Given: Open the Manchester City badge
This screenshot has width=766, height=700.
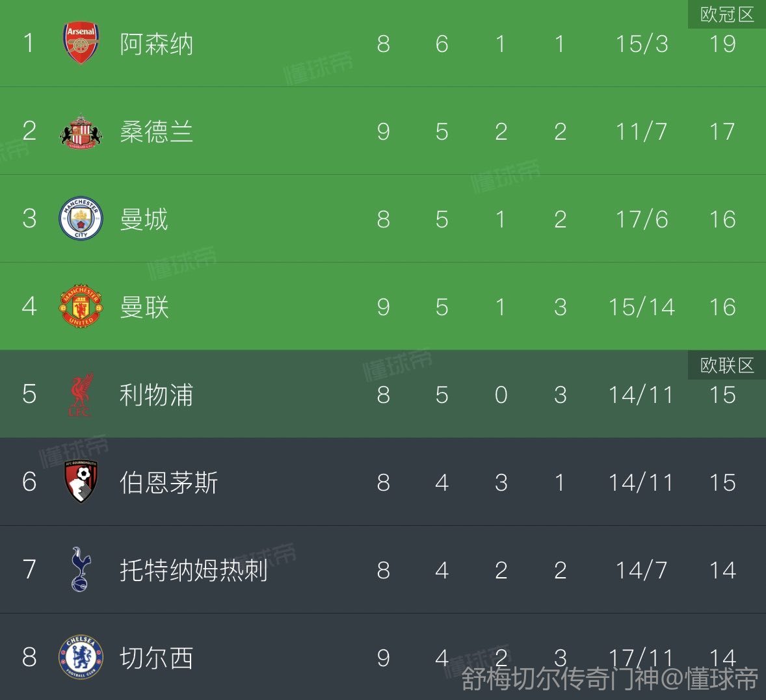Looking at the screenshot, I should (x=81, y=219).
